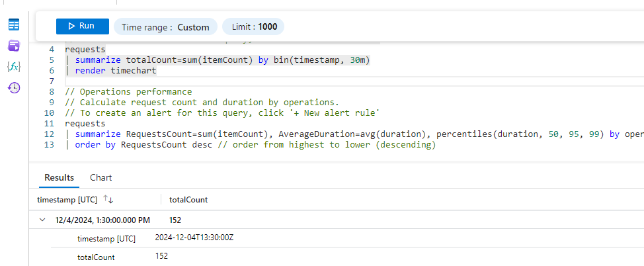Click the Operations performance comment line

click(128, 92)
